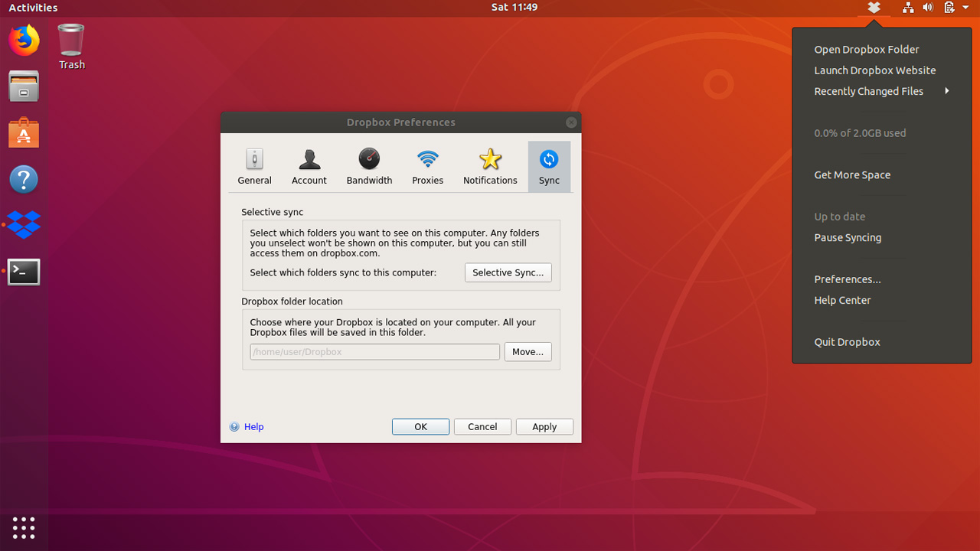
Task: Click the 'Selective sync' section heading
Action: point(273,212)
